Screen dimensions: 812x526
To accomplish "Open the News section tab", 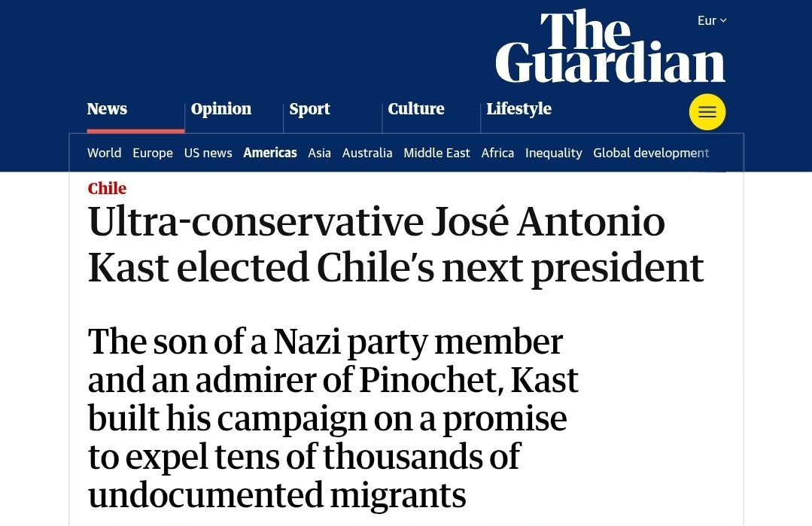I will click(x=107, y=109).
